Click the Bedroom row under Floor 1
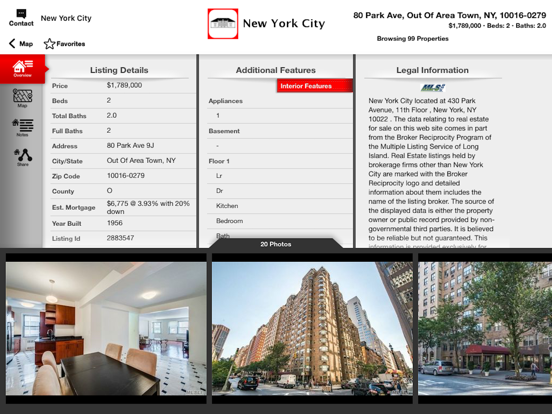This screenshot has height=414, width=552. 230,221
